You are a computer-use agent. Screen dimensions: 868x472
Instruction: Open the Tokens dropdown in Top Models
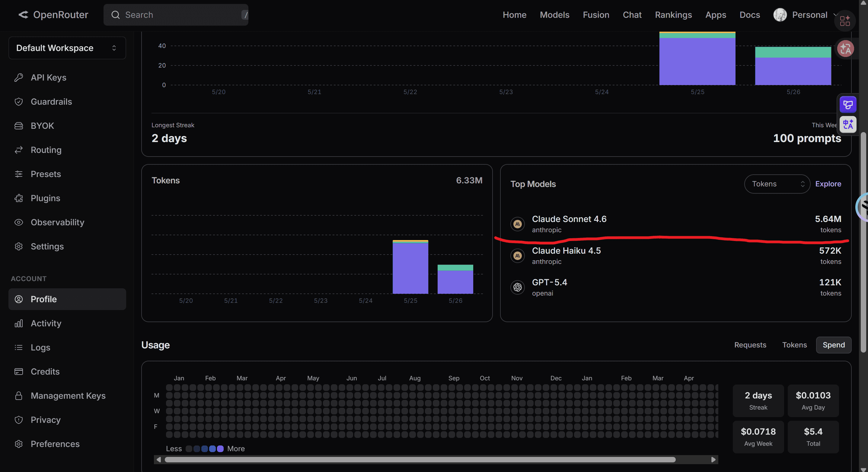[777, 184]
